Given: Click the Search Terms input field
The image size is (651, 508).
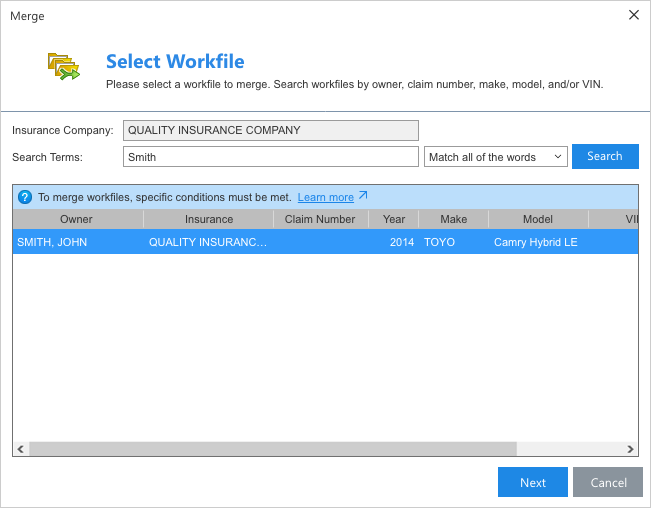Looking at the screenshot, I should click(x=270, y=157).
